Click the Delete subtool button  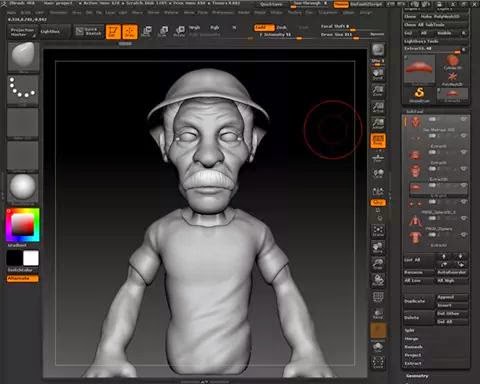[x=419, y=318]
